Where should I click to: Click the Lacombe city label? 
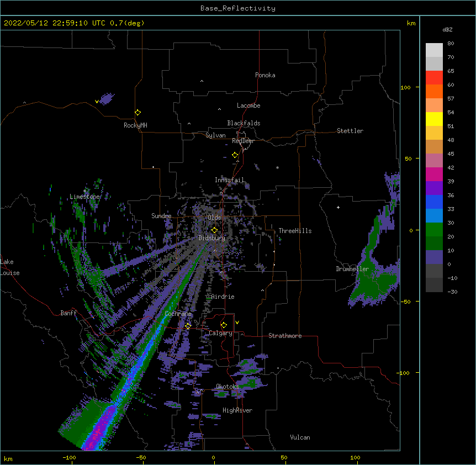tap(248, 105)
